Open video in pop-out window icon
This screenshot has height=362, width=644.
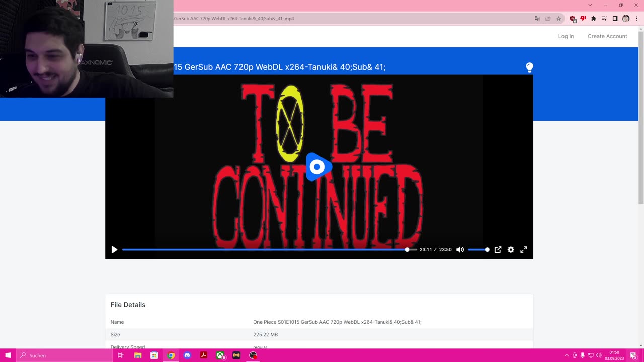point(498,250)
